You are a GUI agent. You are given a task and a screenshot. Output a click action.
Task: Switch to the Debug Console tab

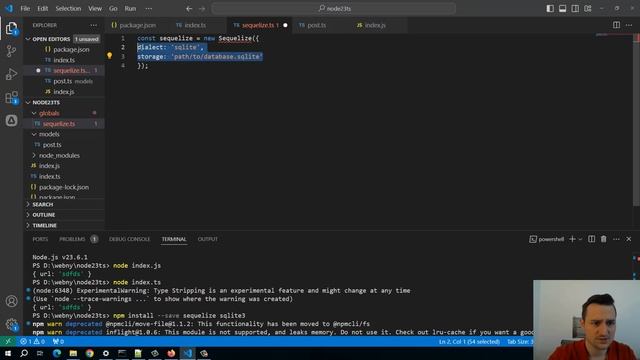pyautogui.click(x=129, y=239)
